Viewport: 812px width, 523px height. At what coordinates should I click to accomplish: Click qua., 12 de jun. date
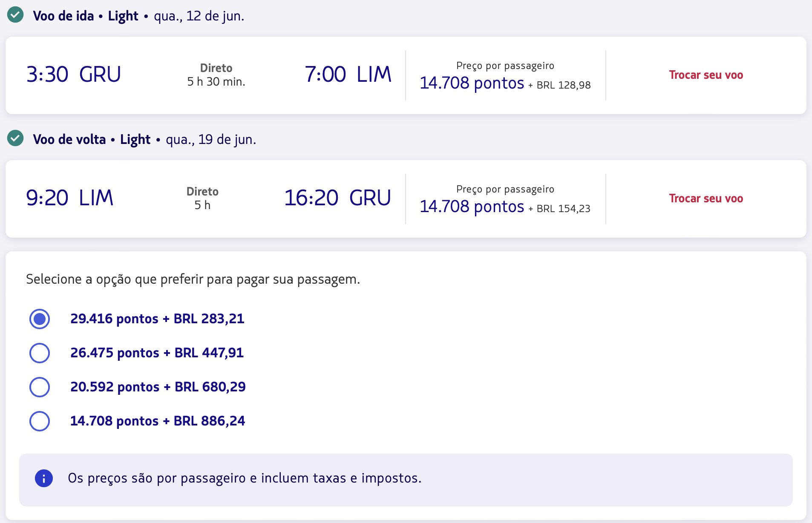pyautogui.click(x=199, y=16)
